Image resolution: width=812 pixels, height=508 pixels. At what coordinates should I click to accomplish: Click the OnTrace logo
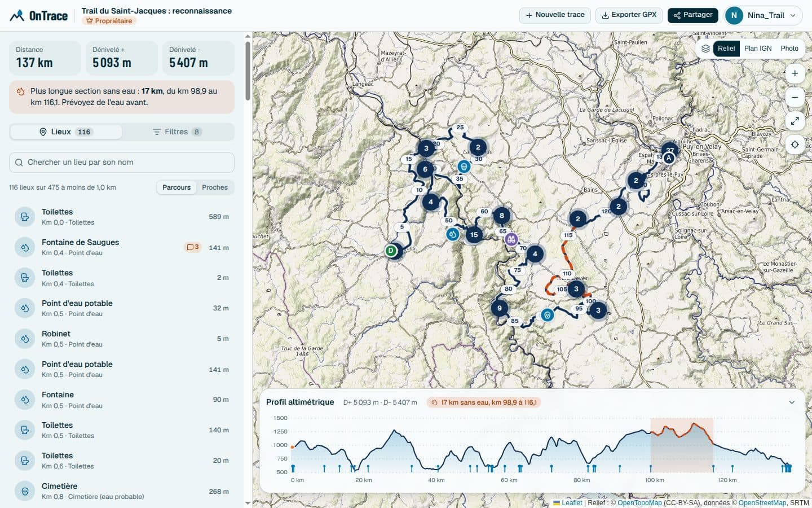click(x=38, y=16)
